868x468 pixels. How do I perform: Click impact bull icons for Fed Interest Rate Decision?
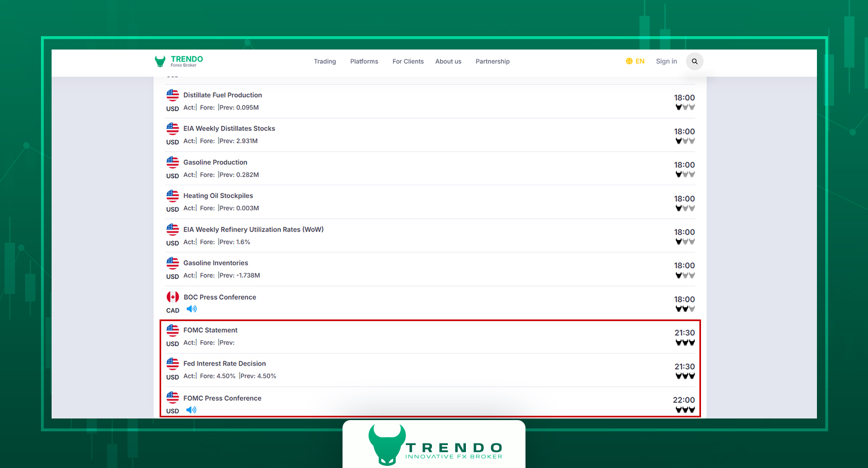pos(685,376)
